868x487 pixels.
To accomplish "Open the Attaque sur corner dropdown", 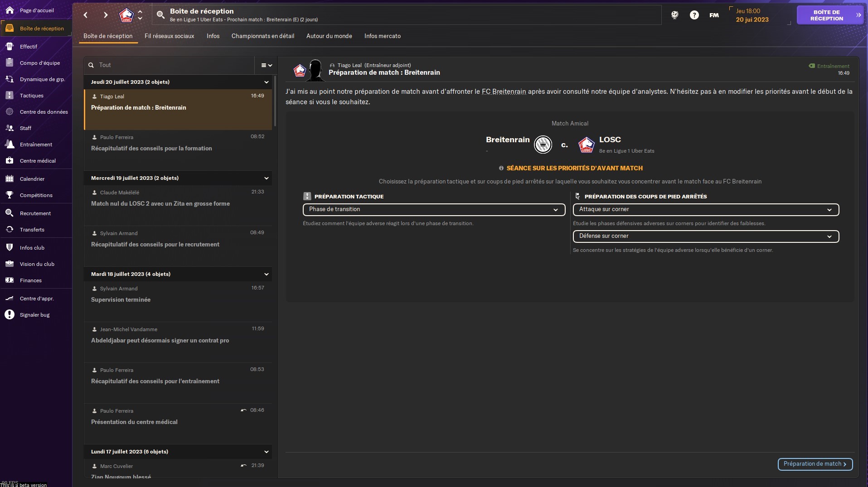I will (x=706, y=209).
